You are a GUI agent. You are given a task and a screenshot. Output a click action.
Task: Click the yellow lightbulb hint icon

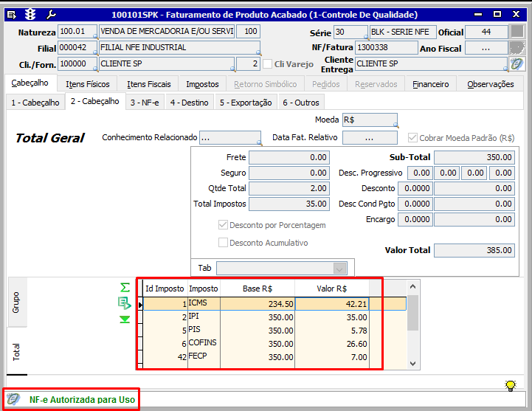click(x=510, y=386)
